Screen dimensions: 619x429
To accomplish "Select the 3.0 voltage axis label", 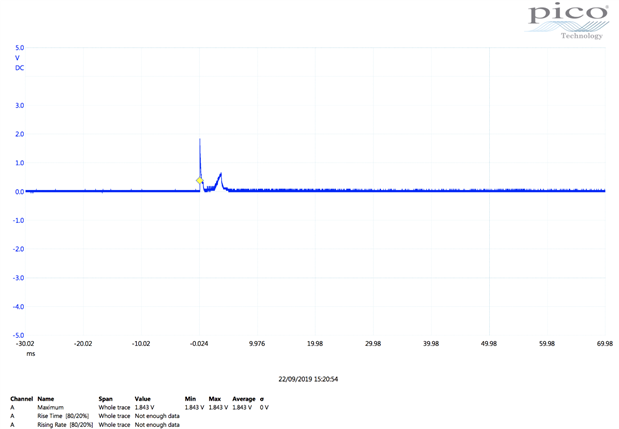I will (x=20, y=105).
